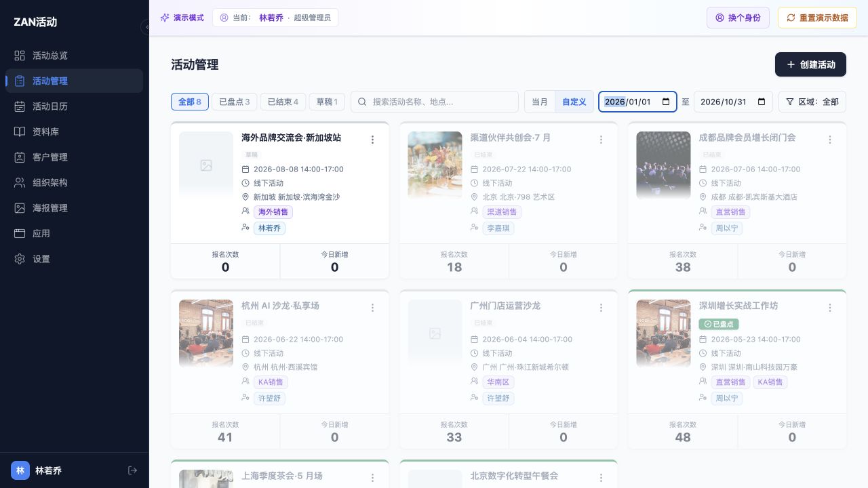Open more menu for 成都品牌会员增长闭门会
The height and width of the screenshot is (488, 868).
829,140
